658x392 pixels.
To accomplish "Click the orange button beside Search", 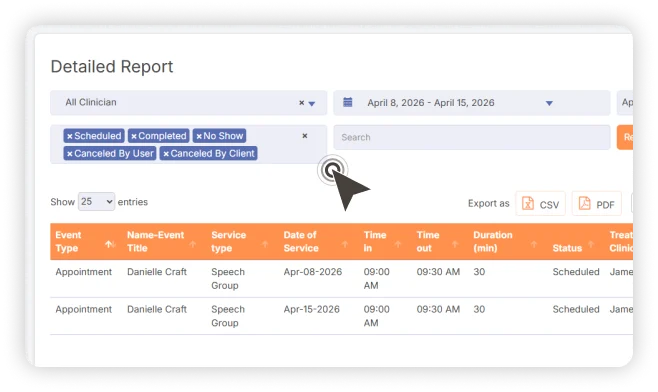I will pyautogui.click(x=625, y=137).
